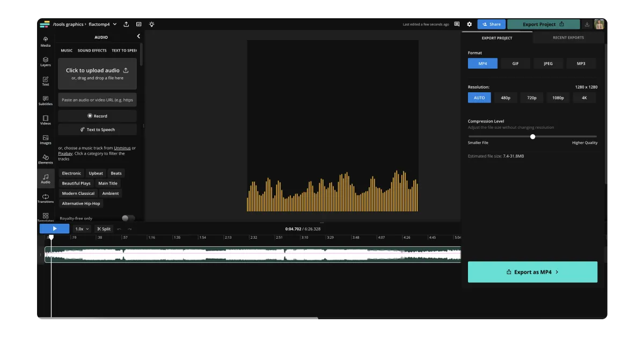
Task: Select 480p resolution option
Action: pyautogui.click(x=506, y=98)
